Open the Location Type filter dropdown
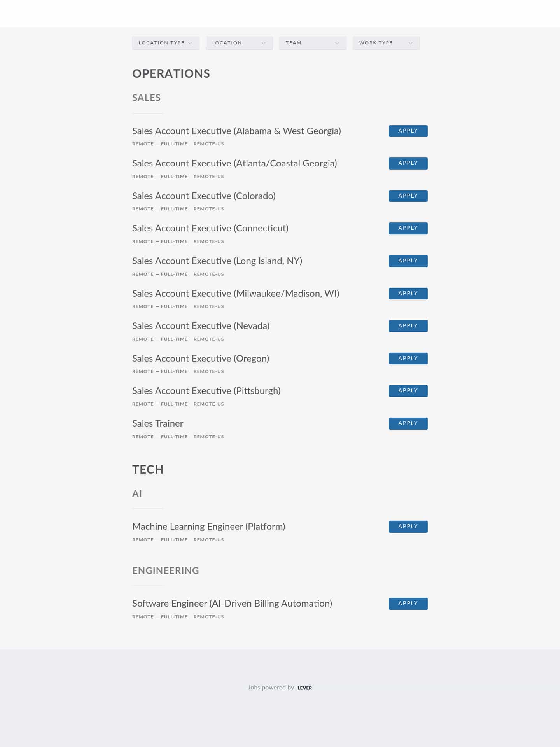Screen dimensions: 560x747 [166, 43]
